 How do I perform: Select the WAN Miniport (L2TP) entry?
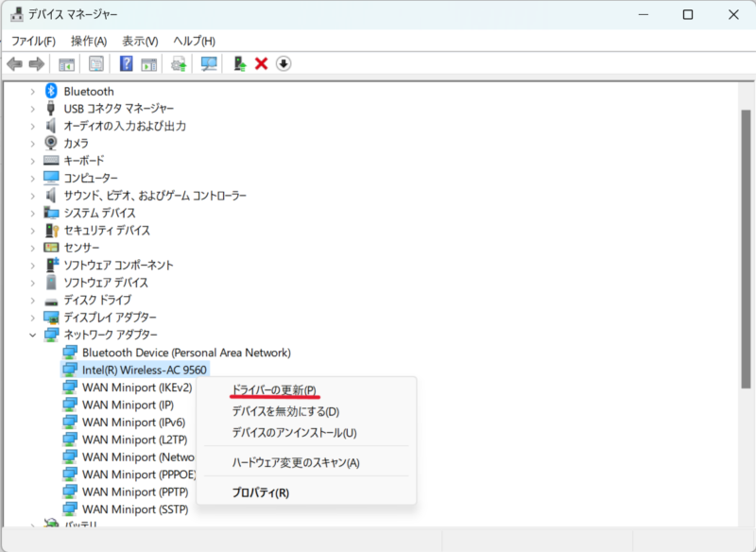coord(134,440)
